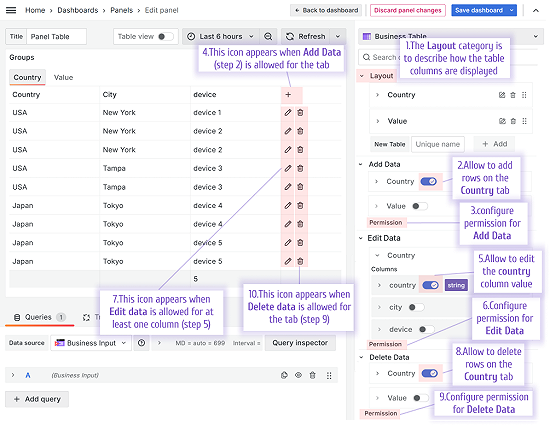Image resolution: width=550 pixels, height=426 pixels.
Task: Toggle Edit Data city column switch
Action: coord(416,307)
